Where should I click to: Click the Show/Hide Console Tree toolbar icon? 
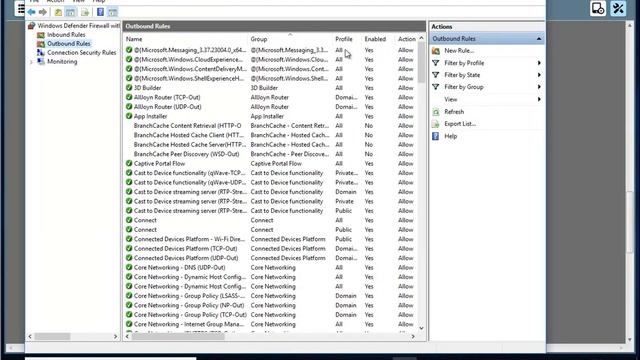71,12
